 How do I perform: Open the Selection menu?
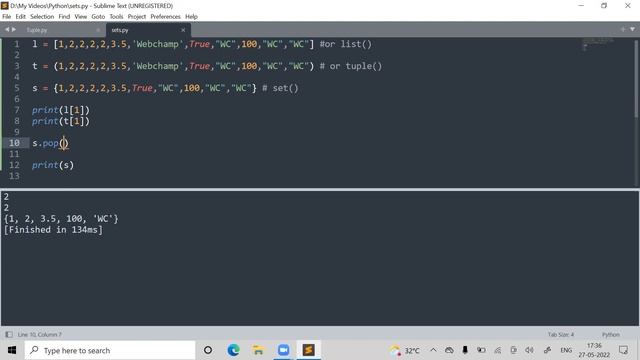42,17
